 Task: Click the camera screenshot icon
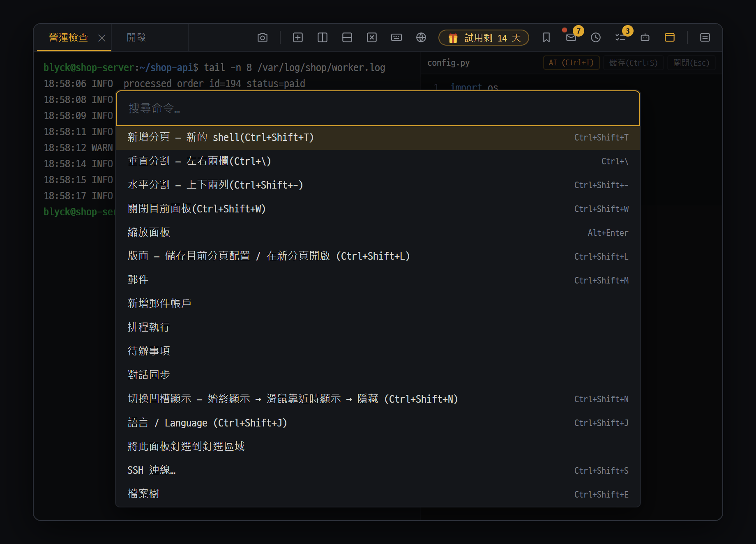263,38
